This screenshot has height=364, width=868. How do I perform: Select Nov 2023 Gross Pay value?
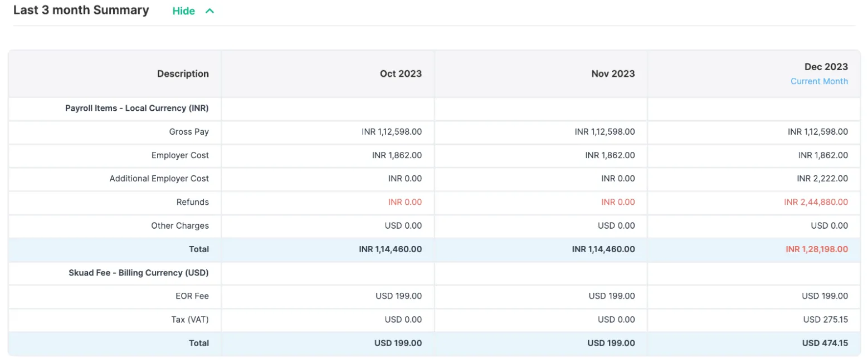(x=604, y=132)
